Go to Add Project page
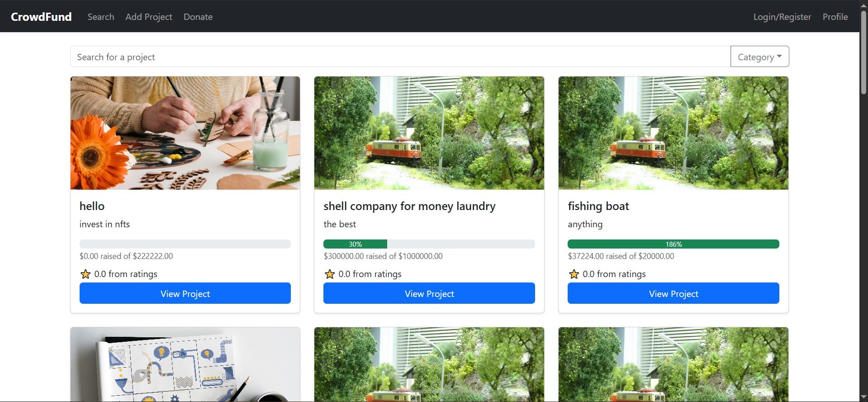 [149, 17]
